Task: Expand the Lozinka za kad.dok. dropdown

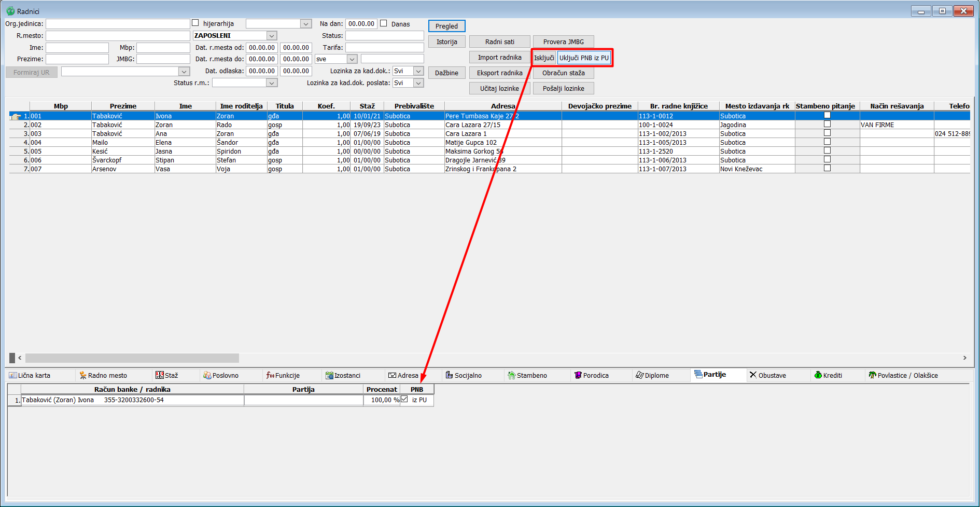Action: click(418, 71)
